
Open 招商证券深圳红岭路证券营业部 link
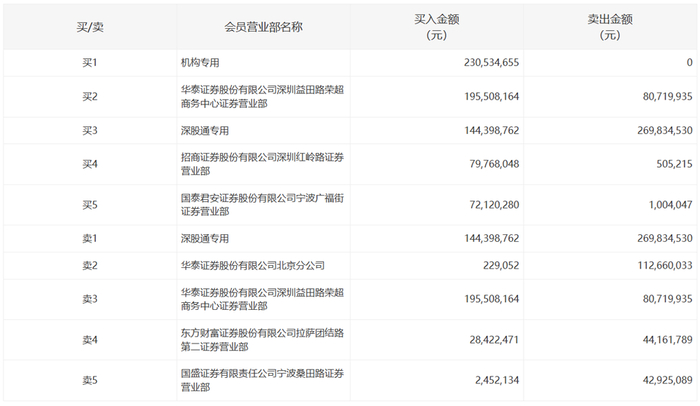[x=258, y=164]
